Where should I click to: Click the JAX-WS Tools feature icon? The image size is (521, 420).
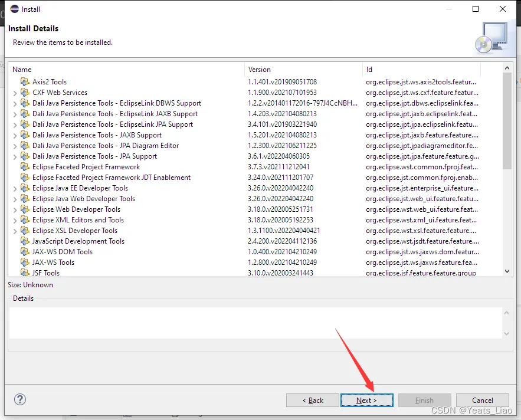click(x=25, y=262)
